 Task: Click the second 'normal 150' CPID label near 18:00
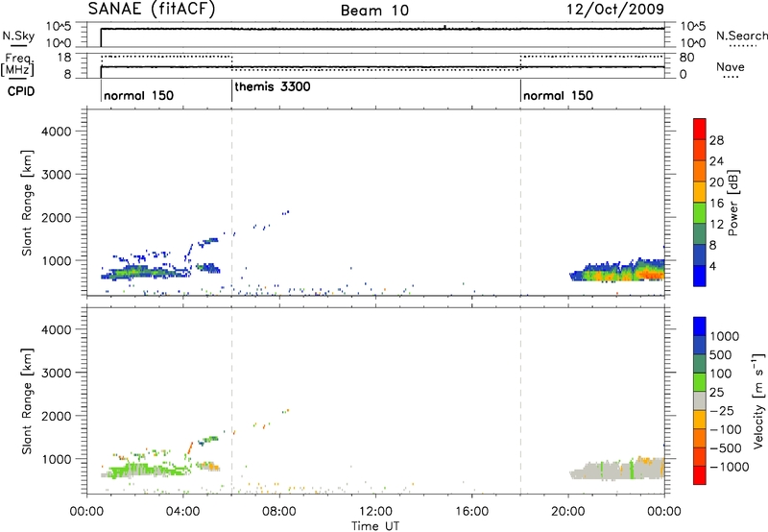point(558,95)
